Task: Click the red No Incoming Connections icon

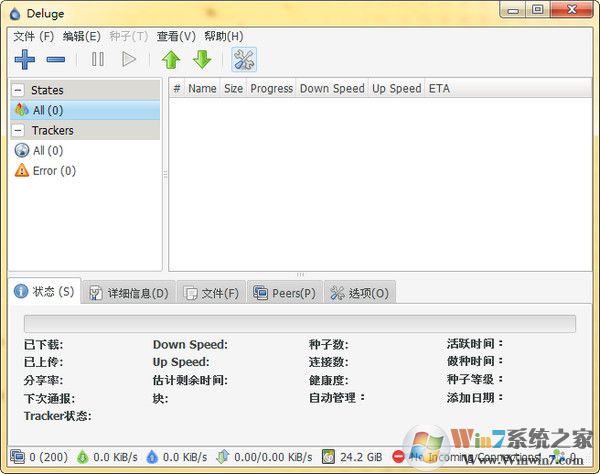Action: (398, 456)
